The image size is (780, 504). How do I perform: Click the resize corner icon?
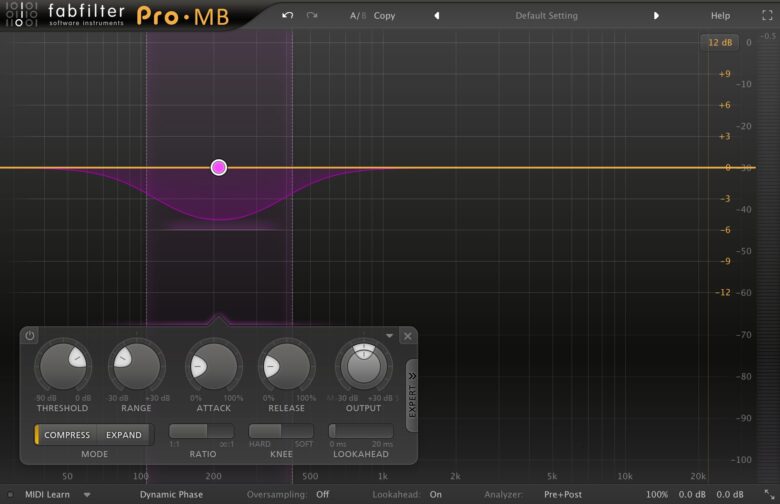pos(769,495)
